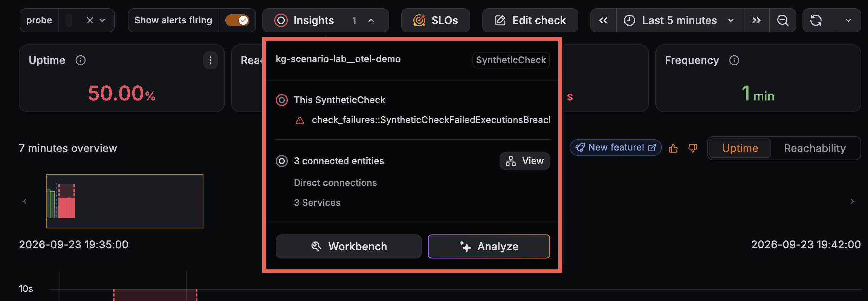This screenshot has width=868, height=301.
Task: Toggle the Show alerts firing switch
Action: pyautogui.click(x=237, y=20)
